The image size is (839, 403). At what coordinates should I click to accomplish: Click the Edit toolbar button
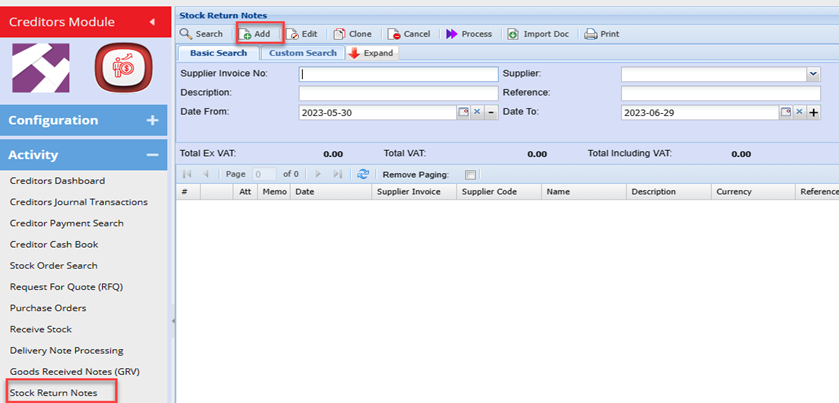pos(302,34)
